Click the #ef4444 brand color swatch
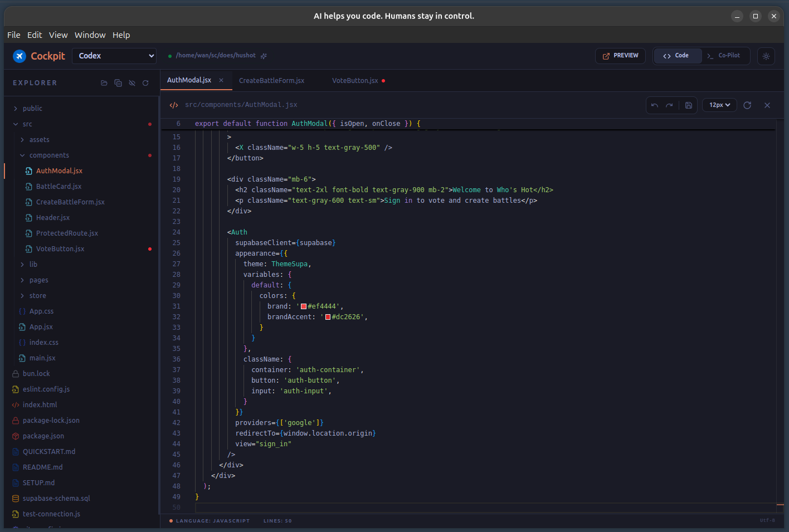 304,306
